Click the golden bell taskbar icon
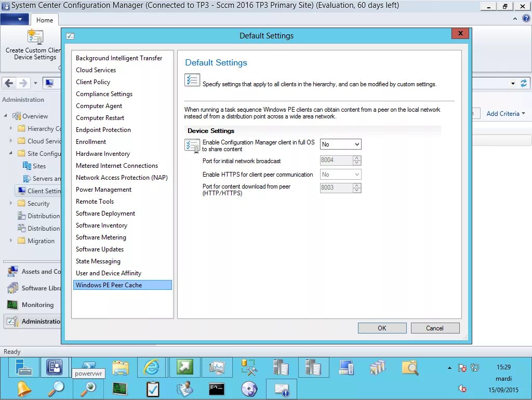The width and height of the screenshot is (532, 400). coord(24,389)
